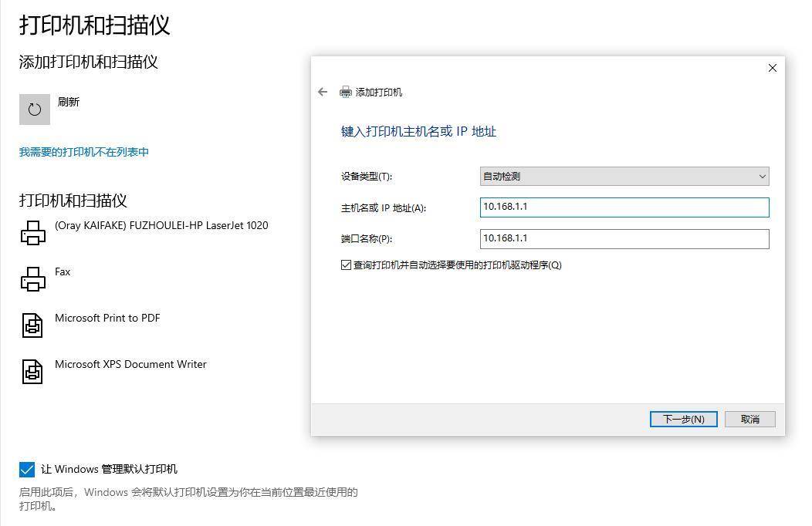Click the Microsoft Print to PDF document icon
The height and width of the screenshot is (526, 812).
coord(32,325)
